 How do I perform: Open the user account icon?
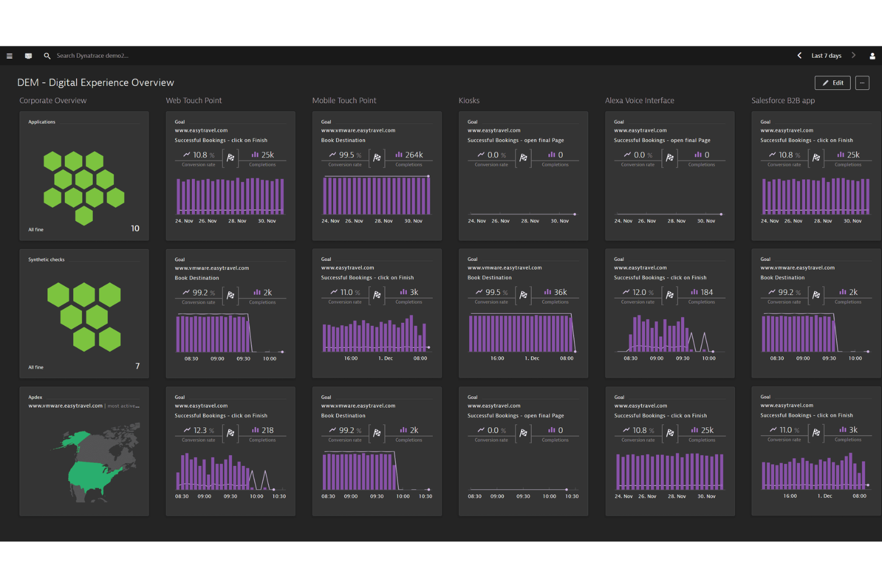click(x=872, y=56)
